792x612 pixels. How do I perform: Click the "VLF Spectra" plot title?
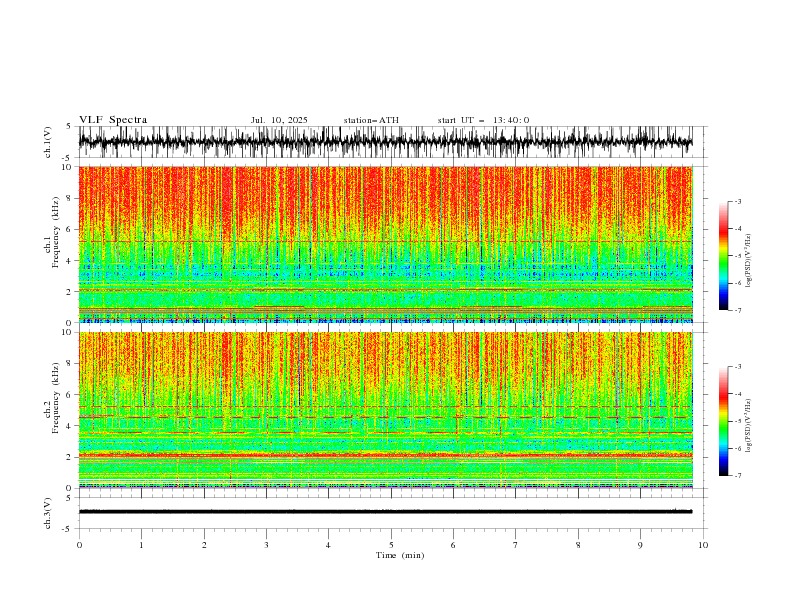click(x=113, y=120)
